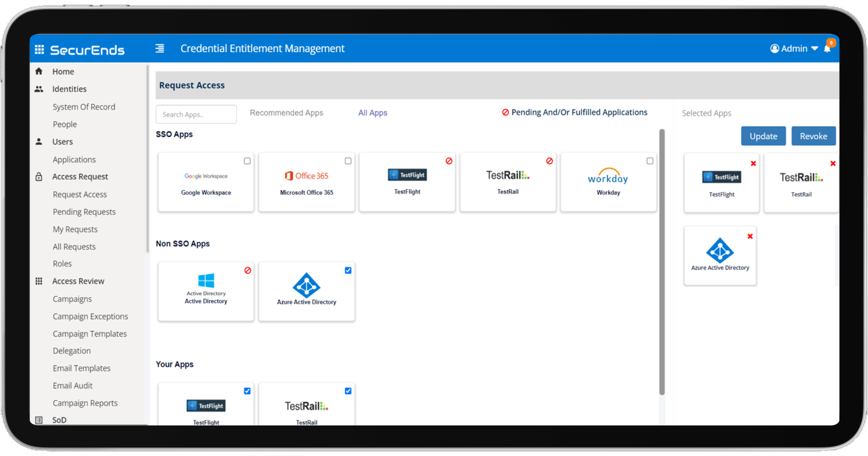
Task: Click the Identities people icon
Action: point(39,89)
